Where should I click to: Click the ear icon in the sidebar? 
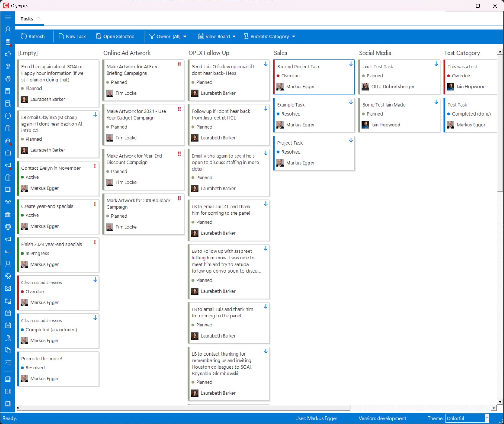(x=8, y=66)
